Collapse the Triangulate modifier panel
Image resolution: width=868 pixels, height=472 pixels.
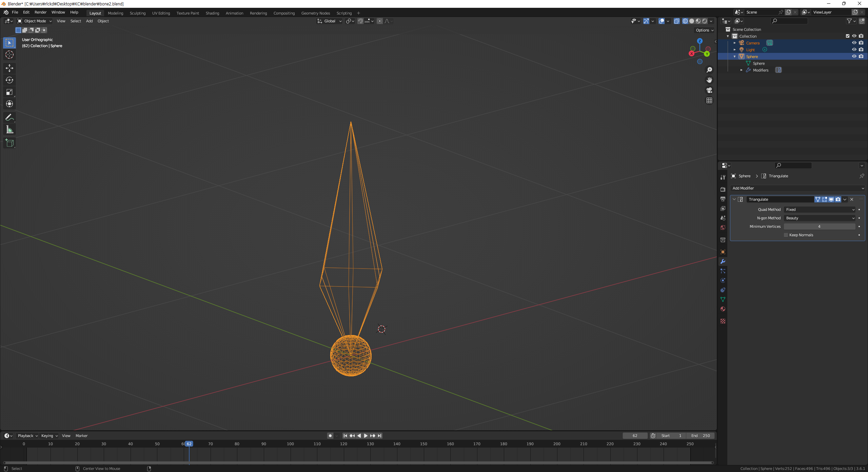(734, 199)
